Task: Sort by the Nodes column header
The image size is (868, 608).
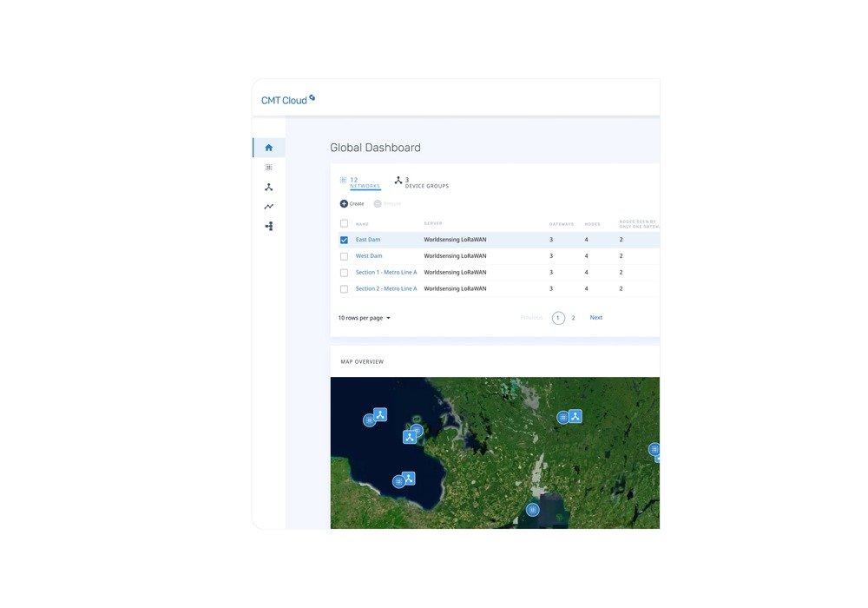Action: [592, 224]
